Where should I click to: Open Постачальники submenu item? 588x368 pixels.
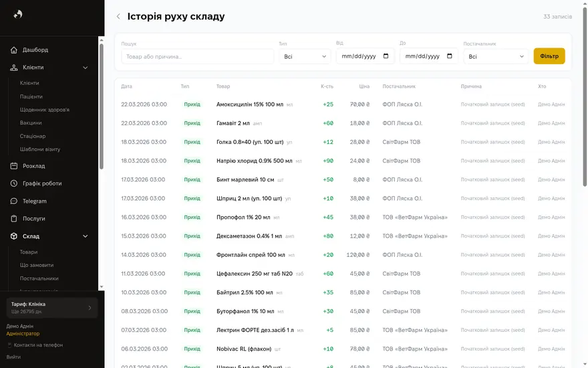[39, 278]
